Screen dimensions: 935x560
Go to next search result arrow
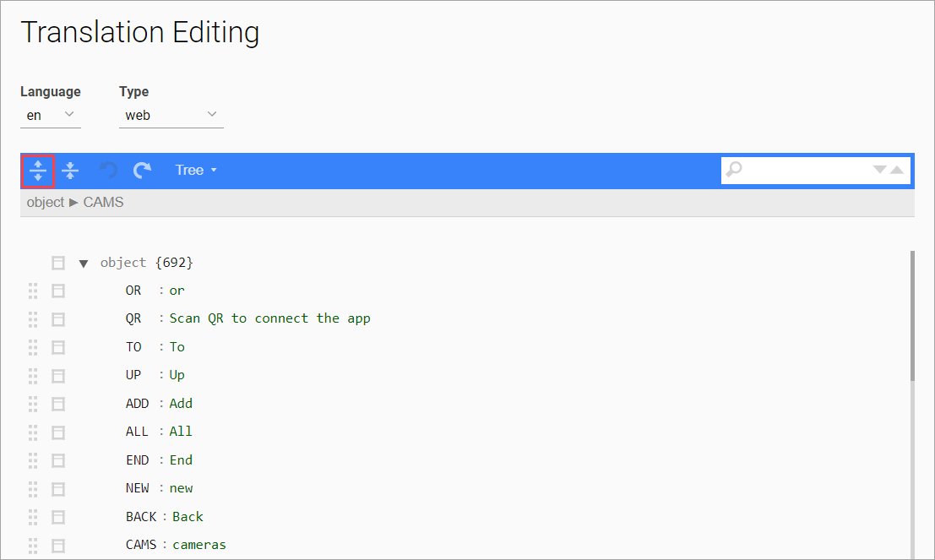pos(879,170)
